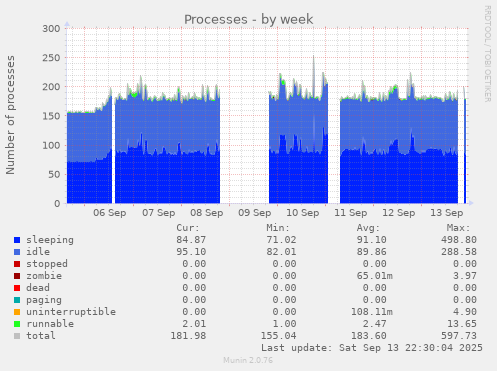
Task: Click sleeping current value 84.87
Action: [x=191, y=240]
